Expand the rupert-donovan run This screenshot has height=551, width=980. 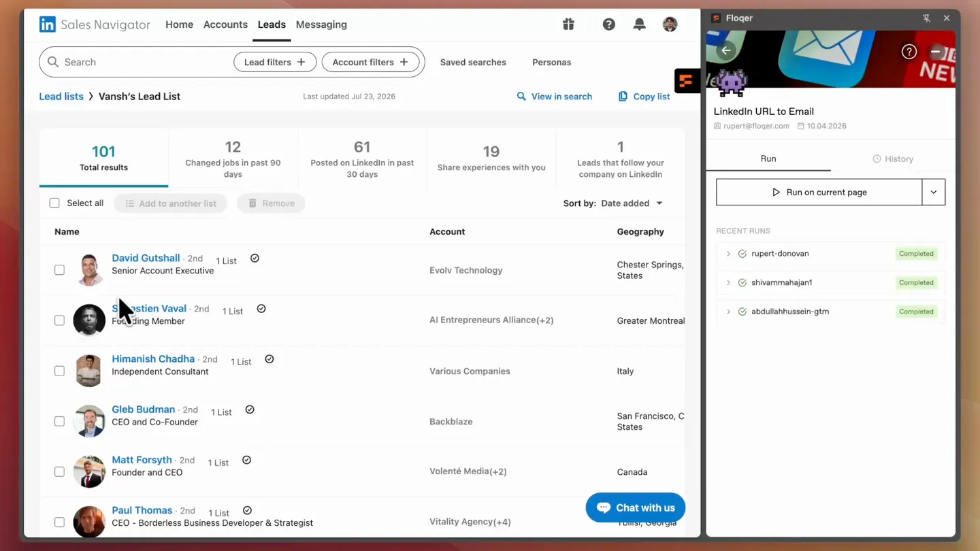(728, 254)
